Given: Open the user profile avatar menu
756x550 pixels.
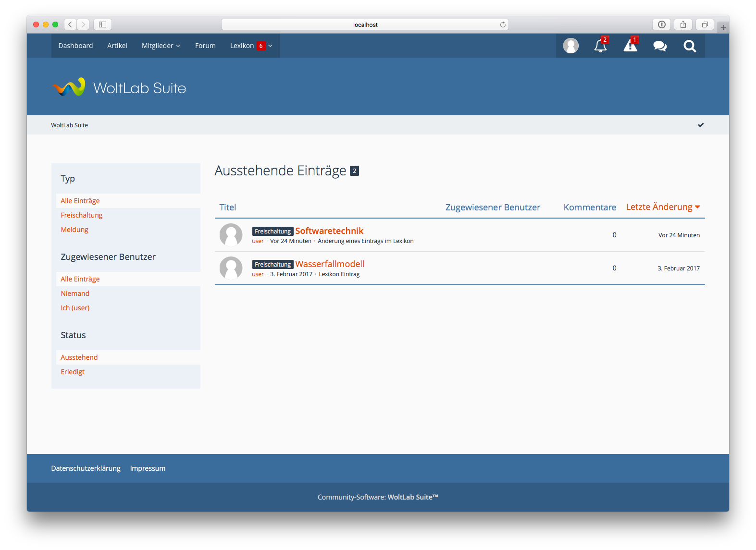Looking at the screenshot, I should (570, 46).
